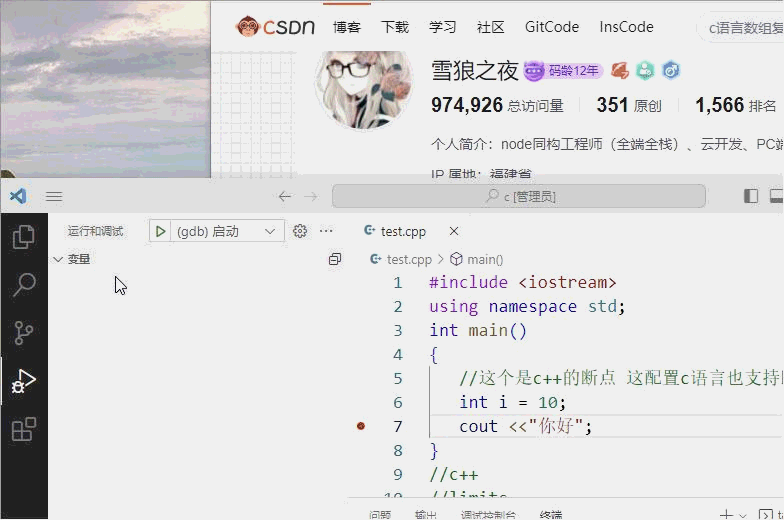Switch to the 问题 panel tab
This screenshot has height=520, width=784.
click(x=380, y=514)
